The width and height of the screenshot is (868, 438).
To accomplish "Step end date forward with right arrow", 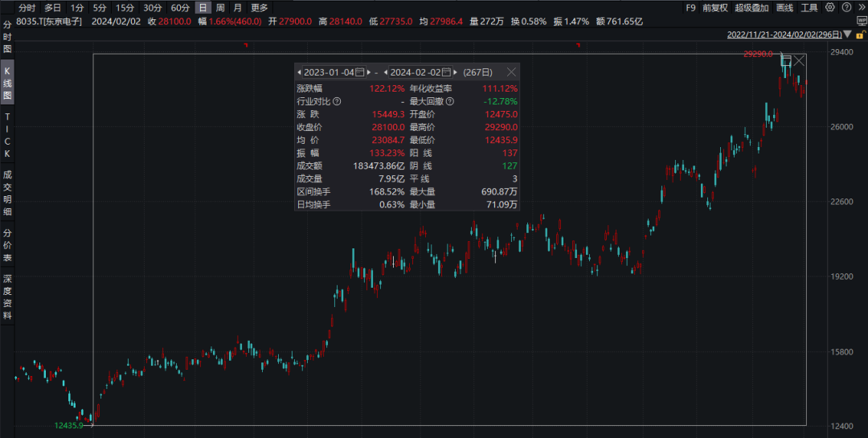I will (456, 72).
